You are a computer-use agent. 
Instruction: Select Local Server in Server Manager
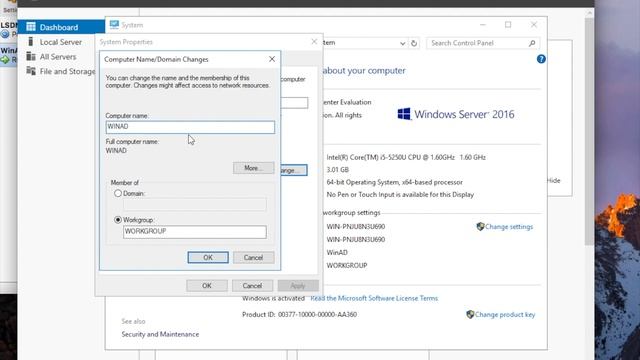click(x=61, y=42)
